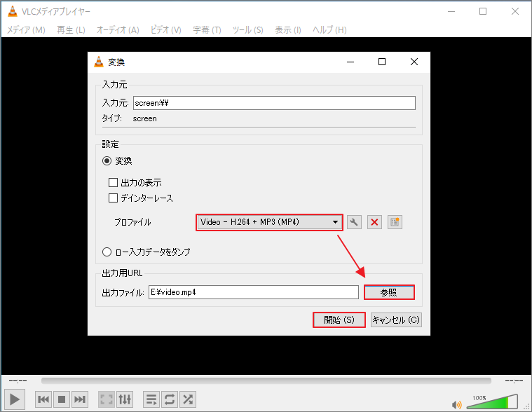Select the 変換 radio button
The width and height of the screenshot is (532, 412).
(x=107, y=160)
